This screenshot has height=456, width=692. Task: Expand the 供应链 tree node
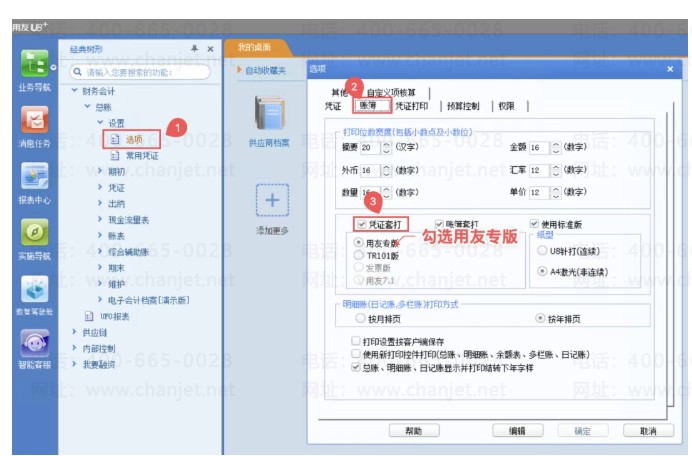tap(74, 332)
